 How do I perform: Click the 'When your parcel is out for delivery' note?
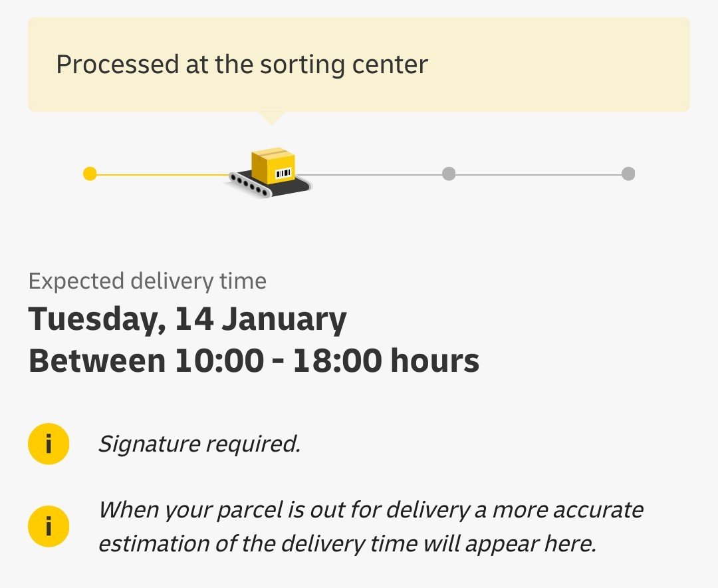[370, 510]
